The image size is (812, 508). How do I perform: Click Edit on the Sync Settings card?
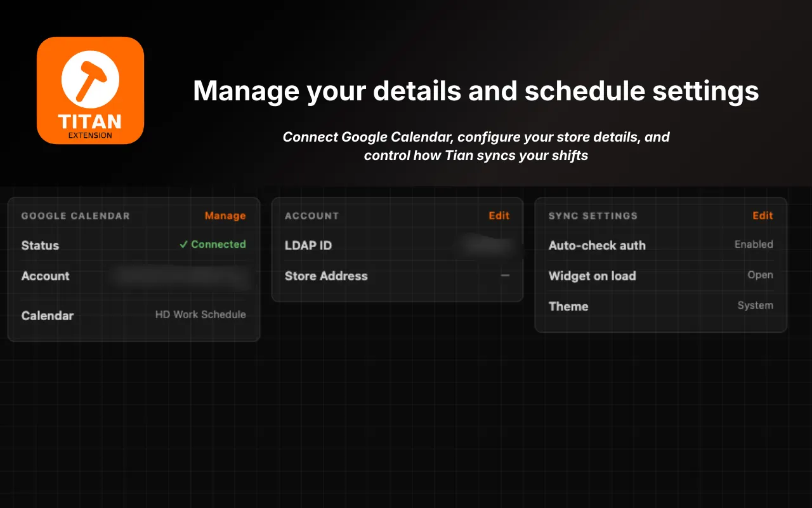click(763, 216)
